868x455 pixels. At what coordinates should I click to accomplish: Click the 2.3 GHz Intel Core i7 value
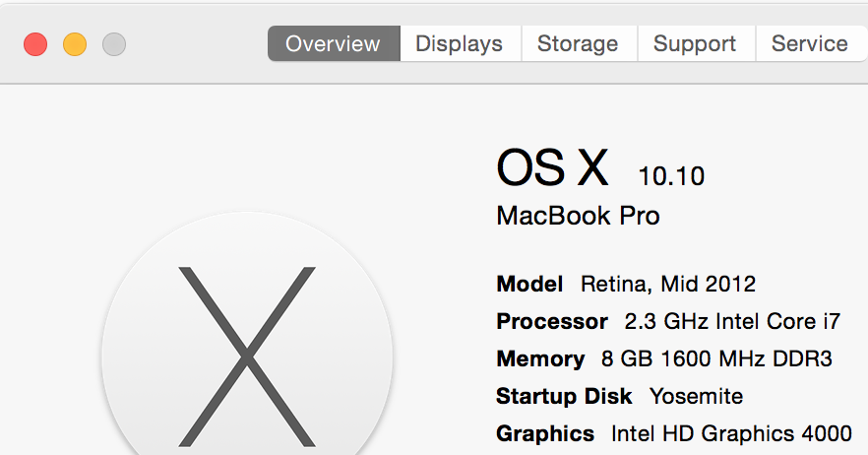[733, 322]
